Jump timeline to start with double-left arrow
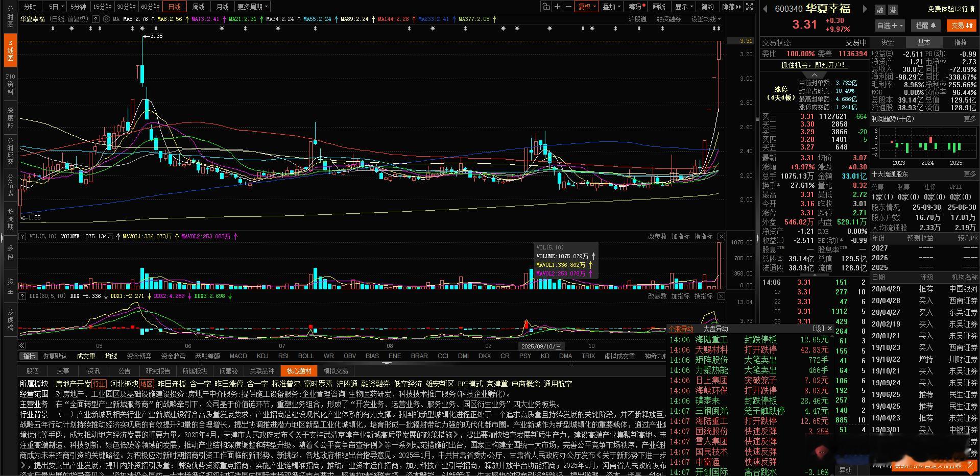The height and width of the screenshot is (476, 980). point(22,346)
